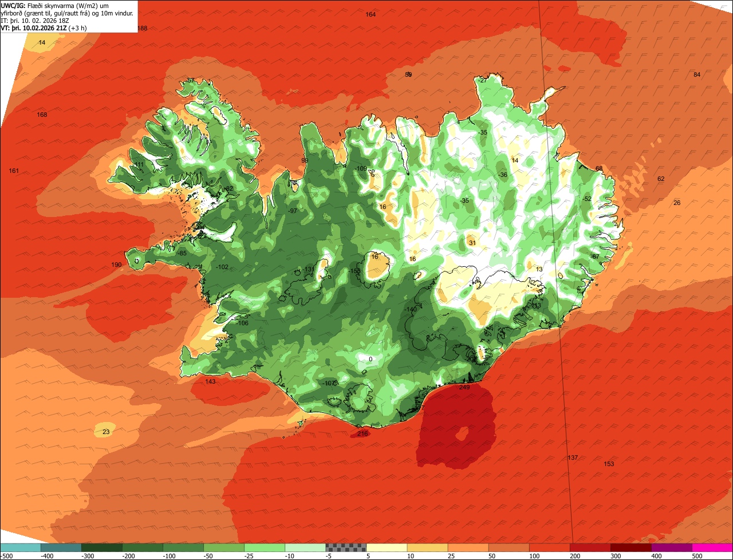Image resolution: width=733 pixels, height=560 pixels.
Task: Click the 'VT: þri. 10.02.2026 21Z (+3 h)' line
Action: coord(44,27)
